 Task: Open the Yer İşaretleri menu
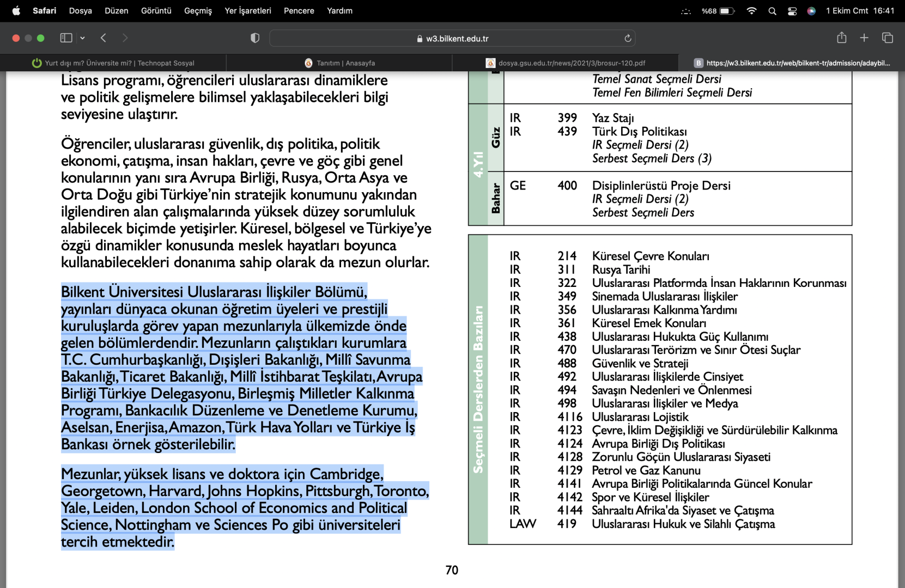[248, 11]
